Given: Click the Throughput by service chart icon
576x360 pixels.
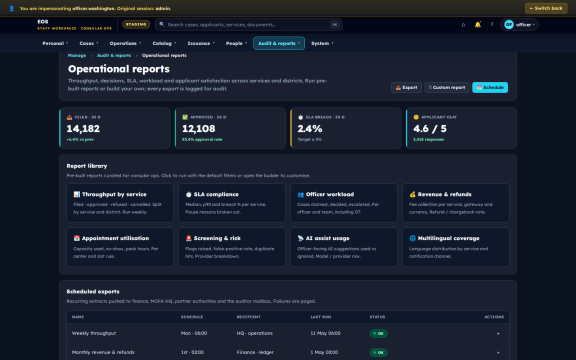Looking at the screenshot, I should [x=76, y=194].
